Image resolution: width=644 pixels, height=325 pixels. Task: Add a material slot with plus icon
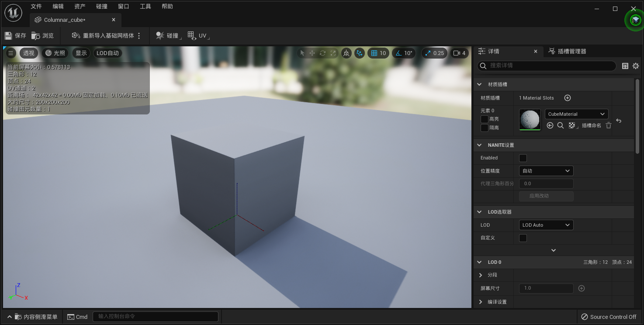(x=568, y=98)
